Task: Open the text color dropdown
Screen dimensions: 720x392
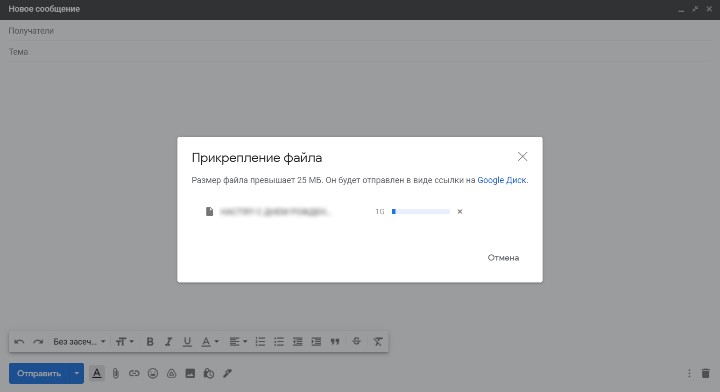Action: pos(210,342)
